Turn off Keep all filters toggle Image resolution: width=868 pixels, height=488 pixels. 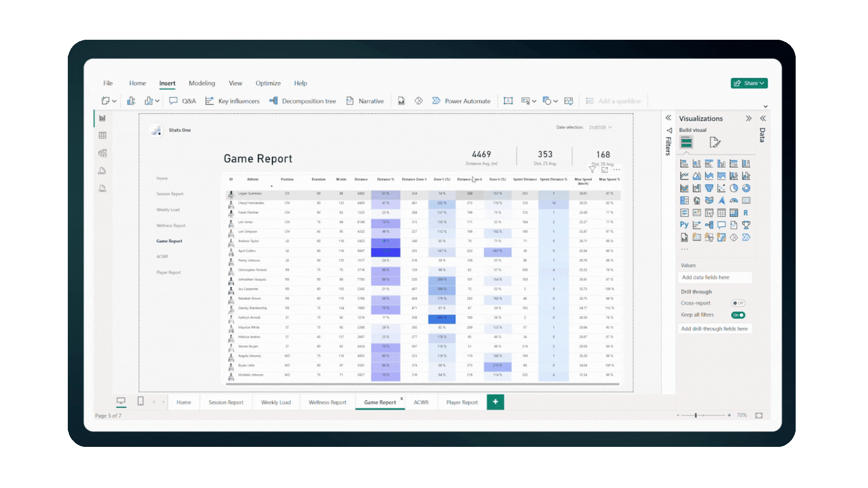[738, 315]
